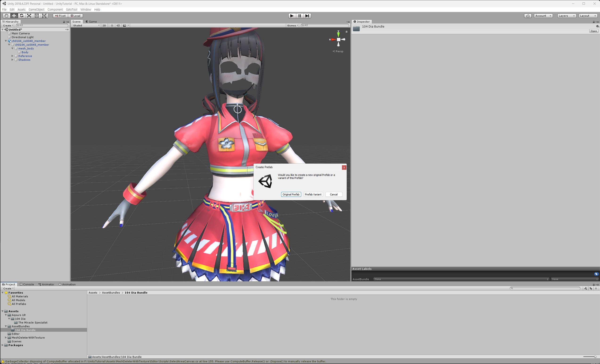Click the Original Prefab button
Screen dimensions: 600x364
click(291, 194)
